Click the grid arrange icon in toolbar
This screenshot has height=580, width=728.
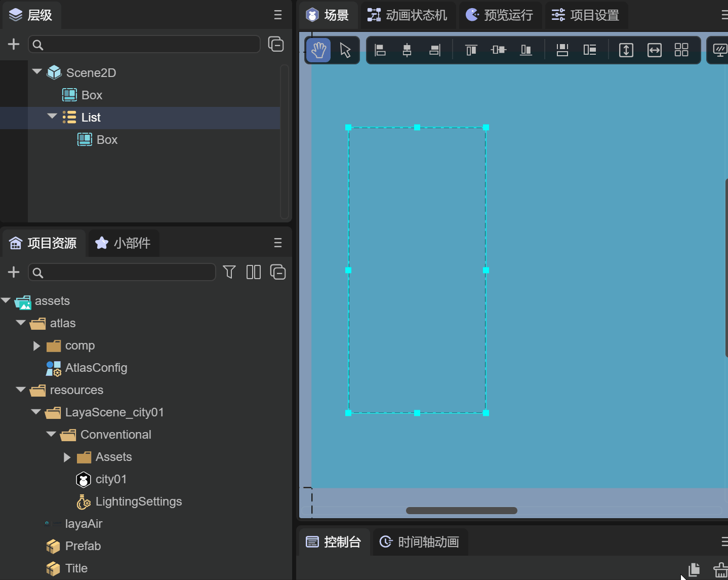(x=681, y=50)
